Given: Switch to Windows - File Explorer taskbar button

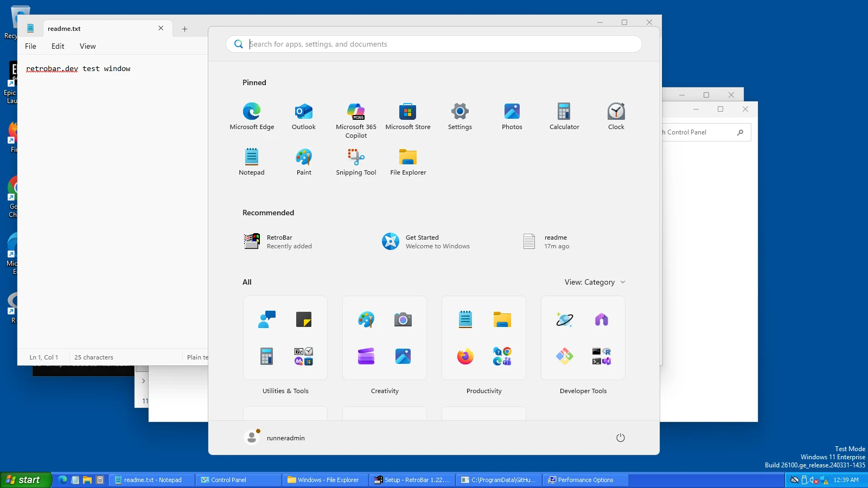Looking at the screenshot, I should pos(325,480).
